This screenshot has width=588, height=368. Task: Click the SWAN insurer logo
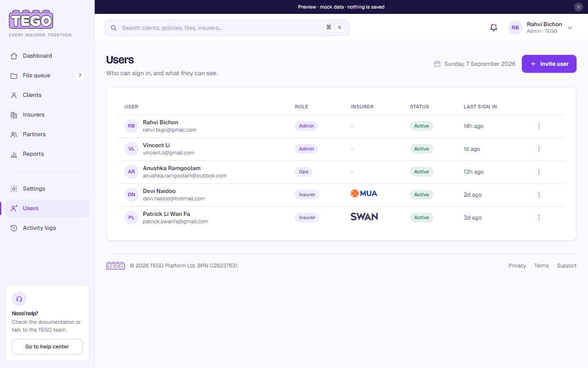pyautogui.click(x=364, y=217)
